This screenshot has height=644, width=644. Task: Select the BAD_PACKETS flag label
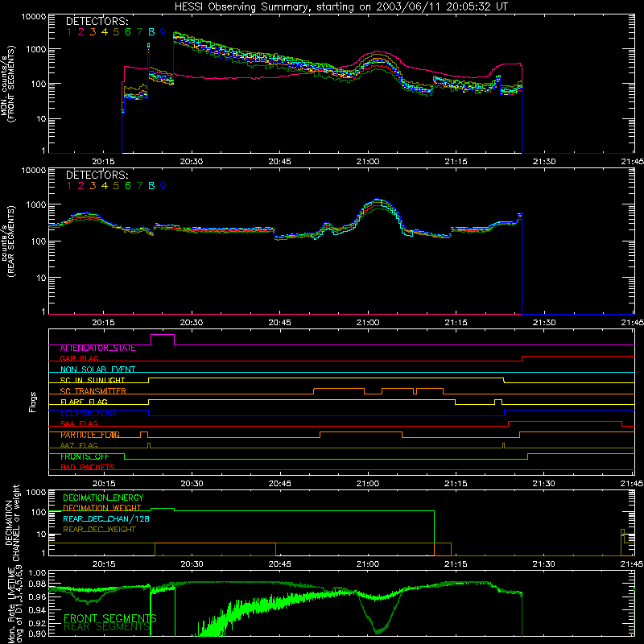pyautogui.click(x=88, y=467)
